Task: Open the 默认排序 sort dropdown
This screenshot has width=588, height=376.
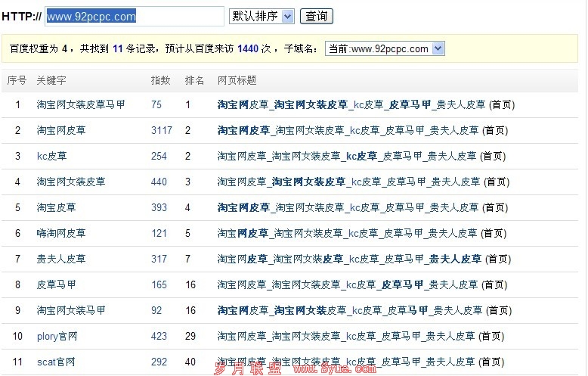Action: (x=261, y=16)
